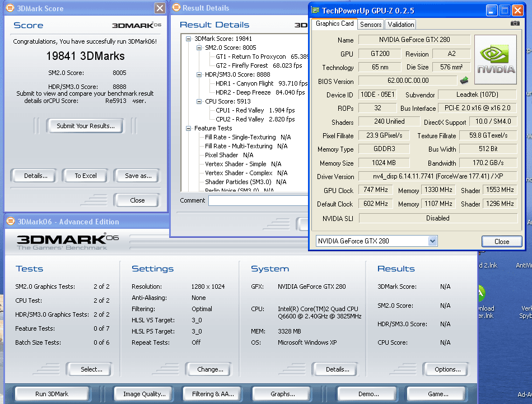532x404 pixels.
Task: Click the Comment input field
Action: (x=258, y=200)
